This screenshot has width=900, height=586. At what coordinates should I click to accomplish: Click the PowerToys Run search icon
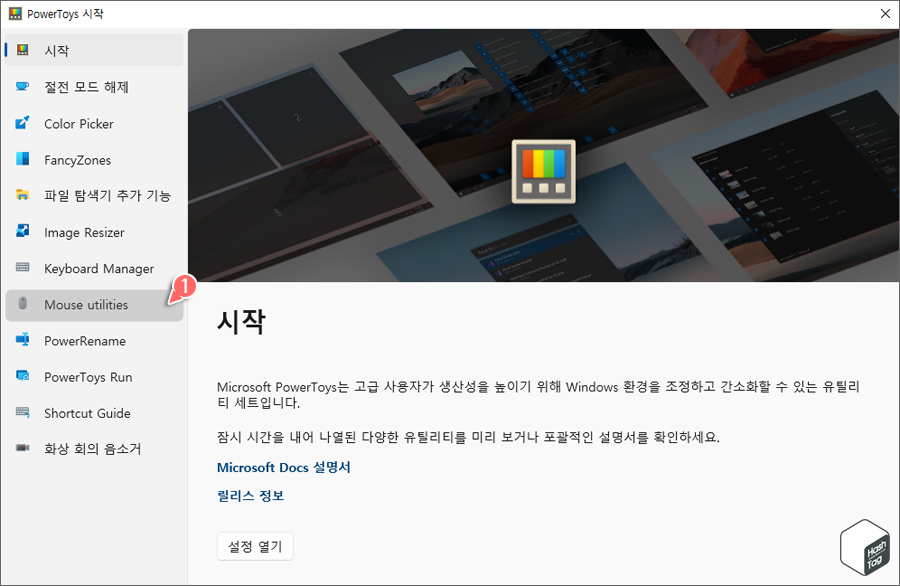coord(22,376)
